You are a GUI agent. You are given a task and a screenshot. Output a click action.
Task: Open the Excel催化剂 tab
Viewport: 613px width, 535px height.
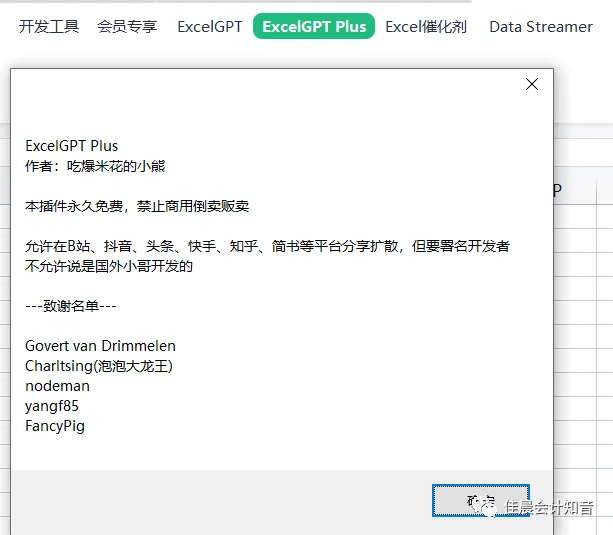pyautogui.click(x=426, y=27)
